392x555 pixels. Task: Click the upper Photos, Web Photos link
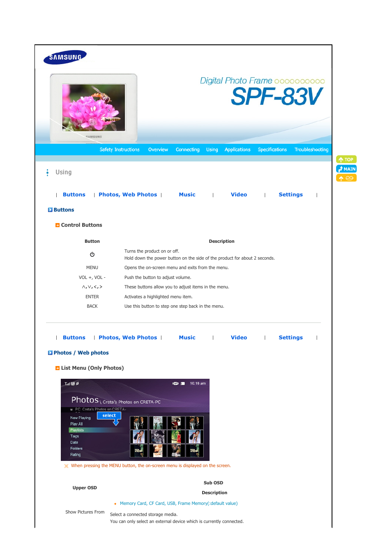tap(128, 195)
